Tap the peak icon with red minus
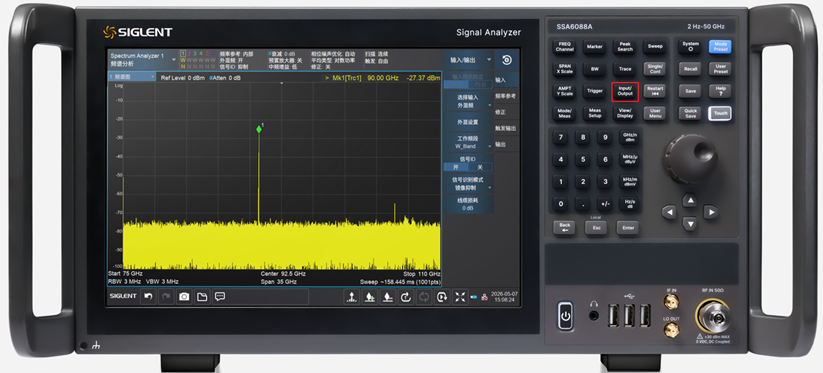The image size is (823, 373). point(387,297)
